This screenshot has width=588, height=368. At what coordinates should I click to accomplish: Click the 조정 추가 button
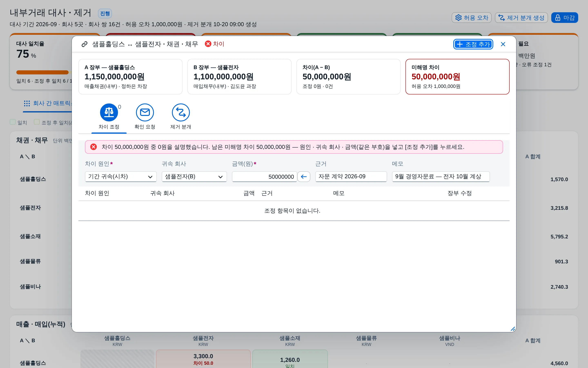(x=473, y=44)
